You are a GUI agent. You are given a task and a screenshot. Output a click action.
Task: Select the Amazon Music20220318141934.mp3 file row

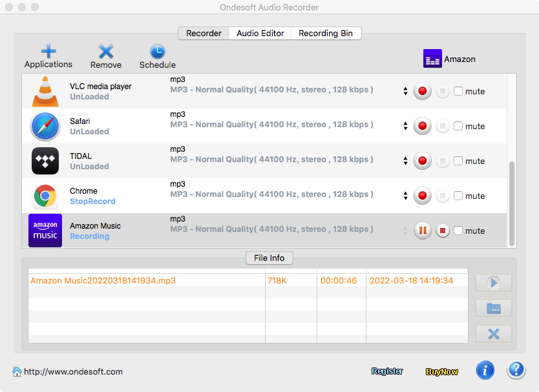coord(248,280)
